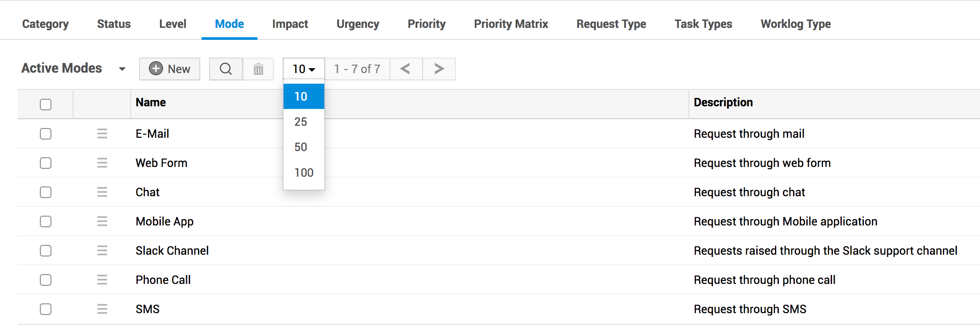The height and width of the screenshot is (326, 980).
Task: Click the Slack Channel row drag handle
Action: pyautogui.click(x=102, y=251)
